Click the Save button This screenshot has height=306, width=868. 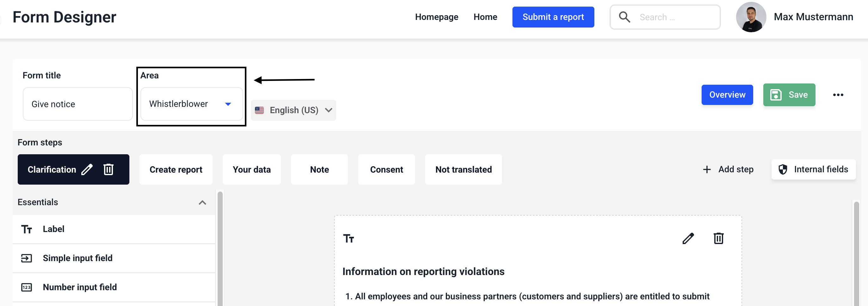pos(789,95)
